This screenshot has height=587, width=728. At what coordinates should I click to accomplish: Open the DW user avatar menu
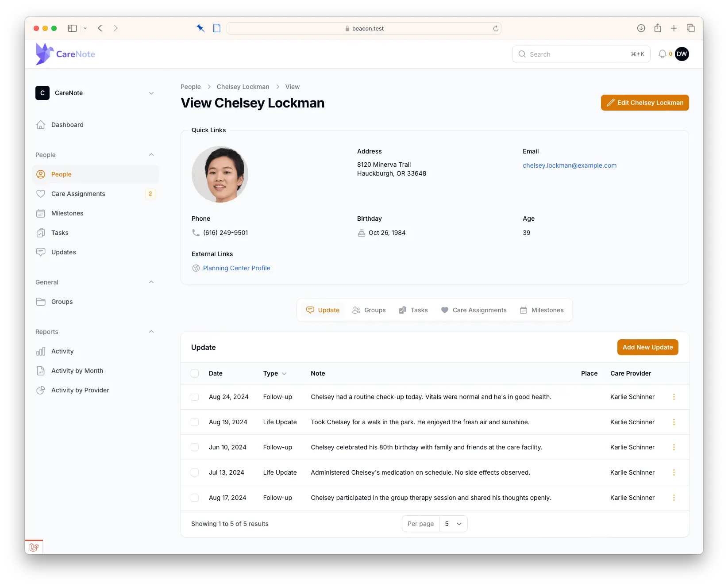pyautogui.click(x=682, y=54)
